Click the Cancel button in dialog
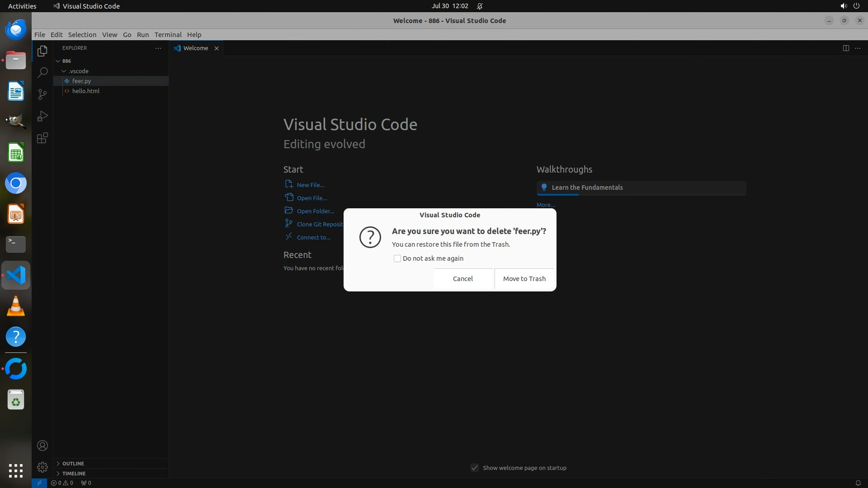This screenshot has width=868, height=488. pos(462,278)
